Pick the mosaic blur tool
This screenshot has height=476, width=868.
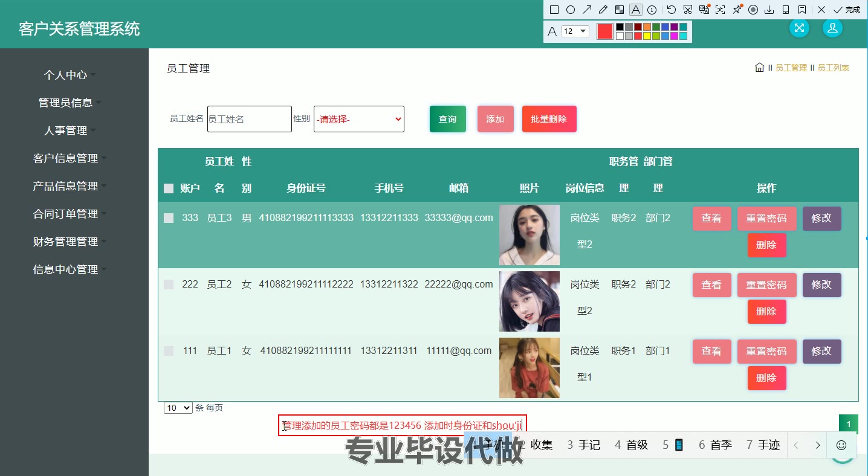click(619, 10)
